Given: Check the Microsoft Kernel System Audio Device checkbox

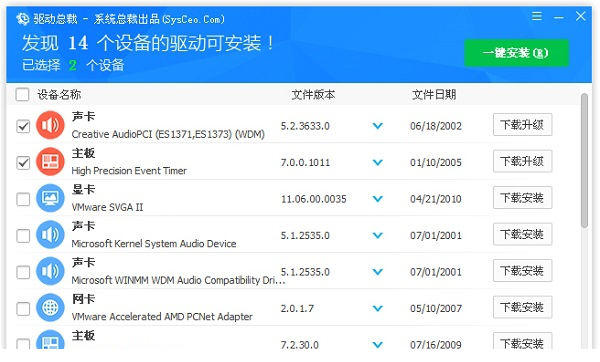Looking at the screenshot, I should (23, 236).
